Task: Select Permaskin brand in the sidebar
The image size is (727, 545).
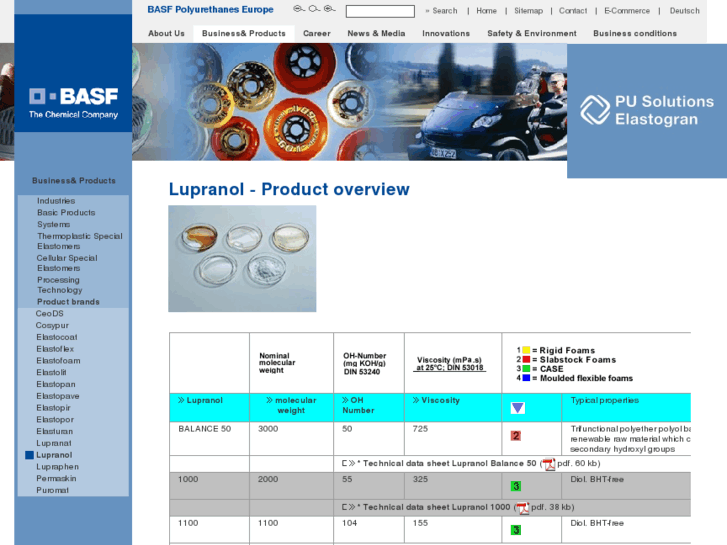Action: (x=56, y=478)
